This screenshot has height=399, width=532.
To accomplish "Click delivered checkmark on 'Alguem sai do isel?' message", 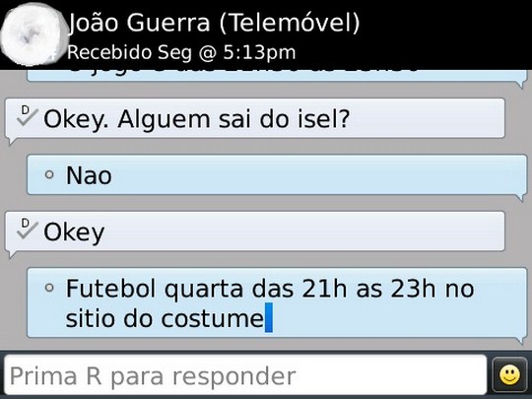I will pyautogui.click(x=27, y=116).
